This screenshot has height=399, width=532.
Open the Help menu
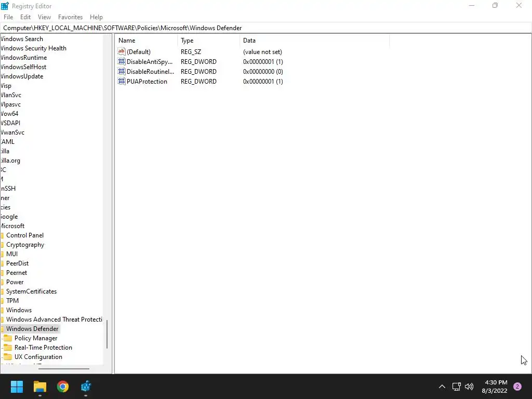[96, 17]
